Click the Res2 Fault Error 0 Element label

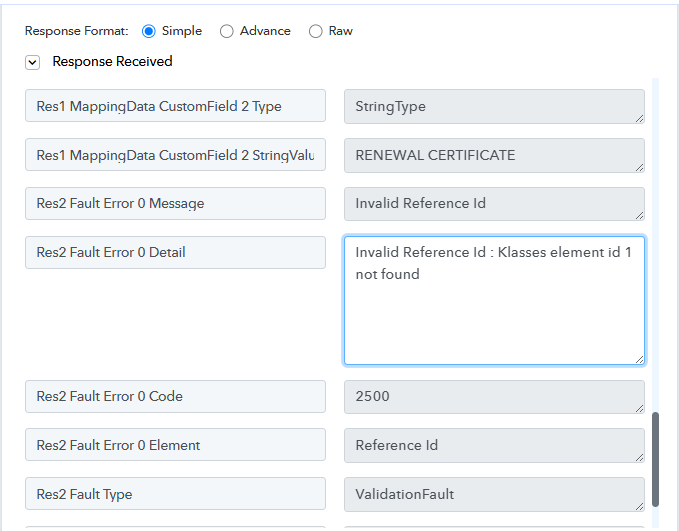175,445
